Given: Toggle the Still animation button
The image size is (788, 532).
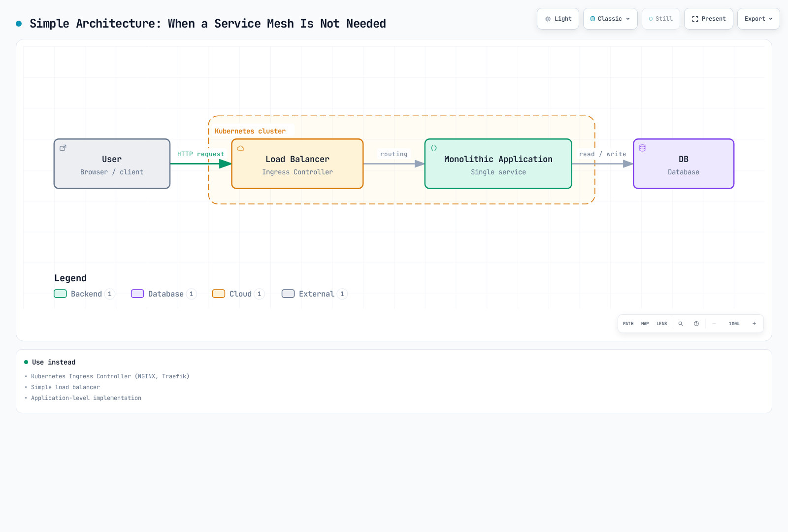Looking at the screenshot, I should pos(661,19).
